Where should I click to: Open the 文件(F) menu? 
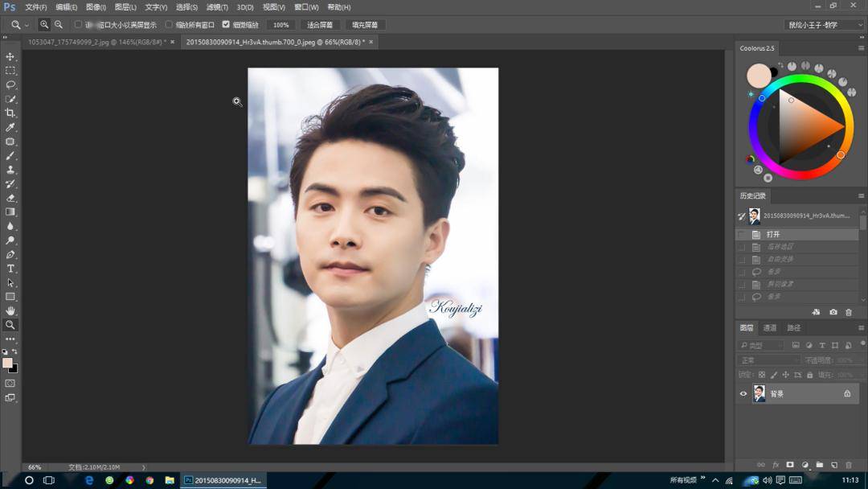36,7
